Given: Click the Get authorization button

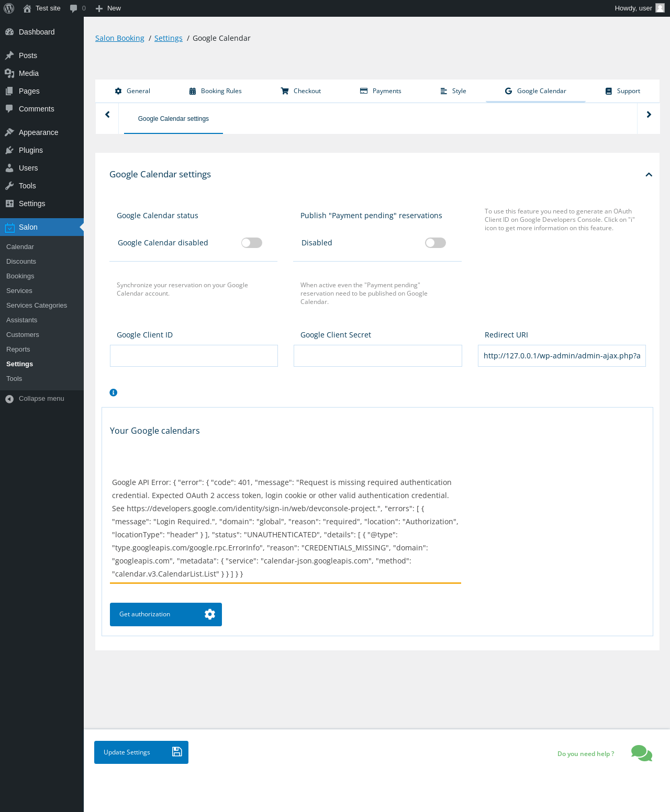Looking at the screenshot, I should (x=166, y=614).
